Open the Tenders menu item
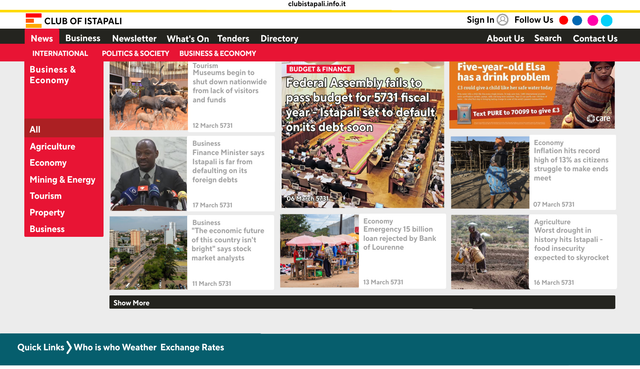This screenshot has height=369, width=640. pos(233,38)
